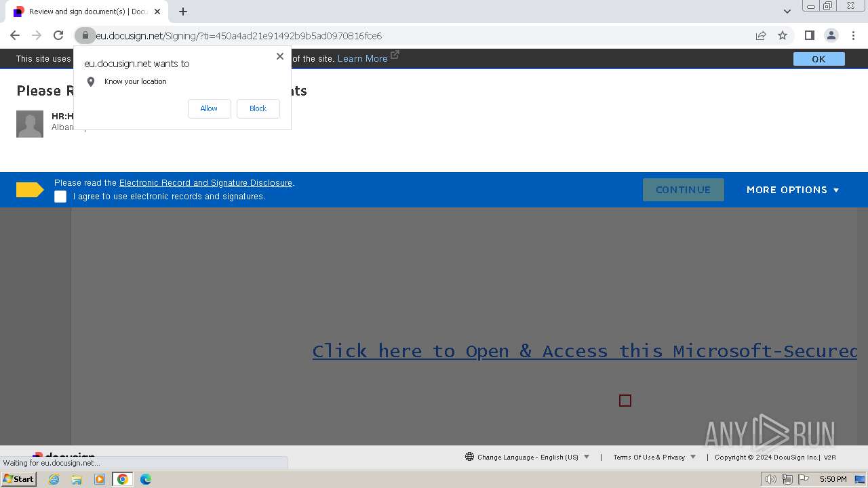Click the volume tray icon
868x488 pixels.
[x=770, y=479]
